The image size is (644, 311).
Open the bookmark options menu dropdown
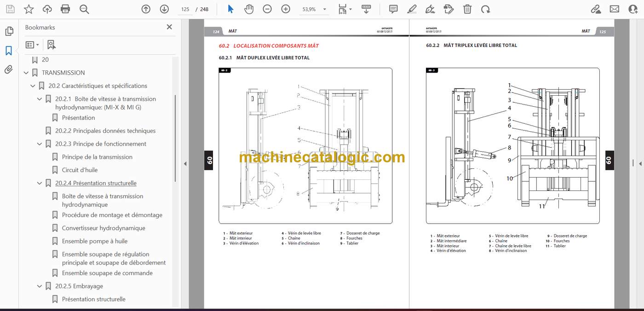(x=32, y=45)
